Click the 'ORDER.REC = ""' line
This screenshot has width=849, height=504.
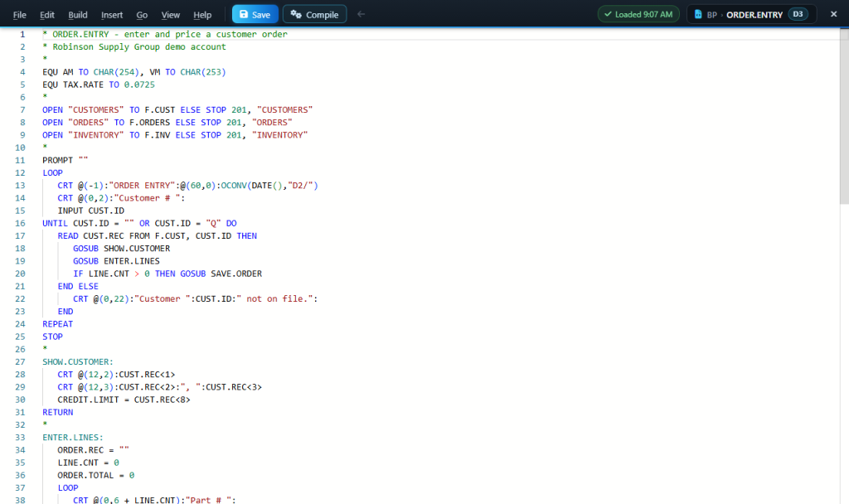pos(93,450)
